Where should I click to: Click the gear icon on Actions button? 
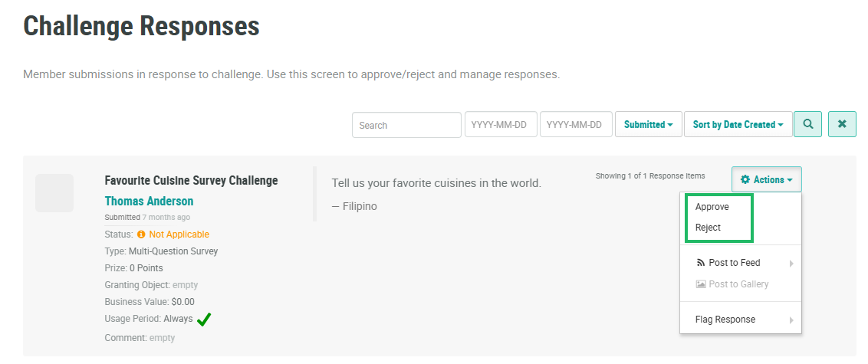(745, 180)
